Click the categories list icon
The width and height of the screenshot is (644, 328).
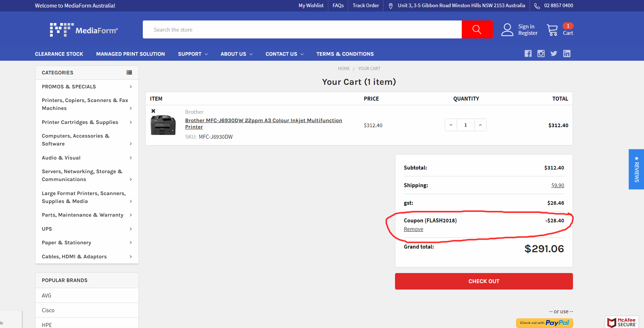tap(129, 73)
